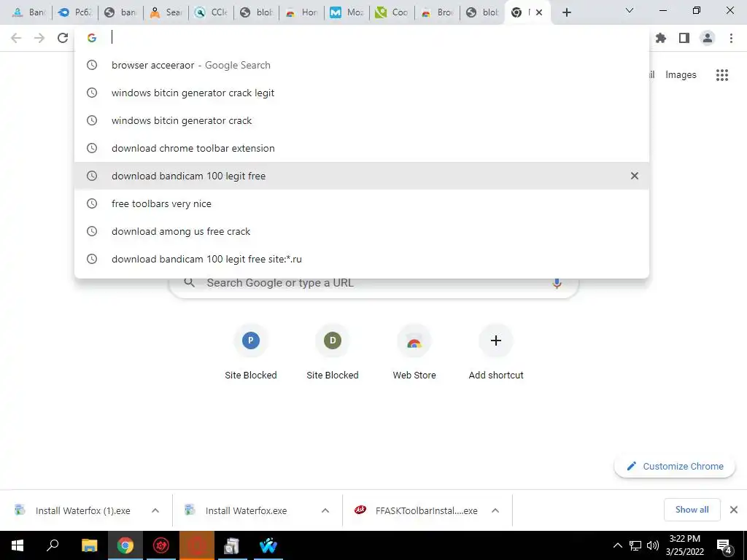
Task: Select 'download bandicam 100 legit free site:*.ru'
Action: [362, 259]
